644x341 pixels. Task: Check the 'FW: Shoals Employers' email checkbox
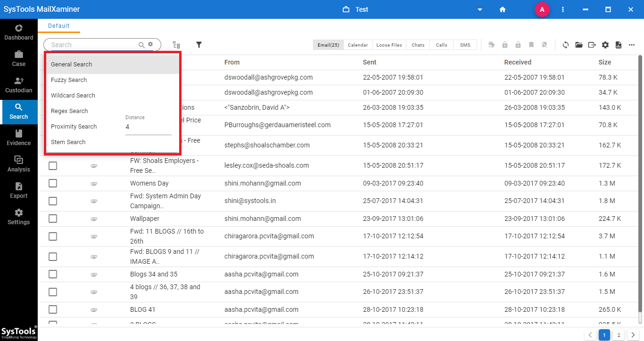(53, 166)
